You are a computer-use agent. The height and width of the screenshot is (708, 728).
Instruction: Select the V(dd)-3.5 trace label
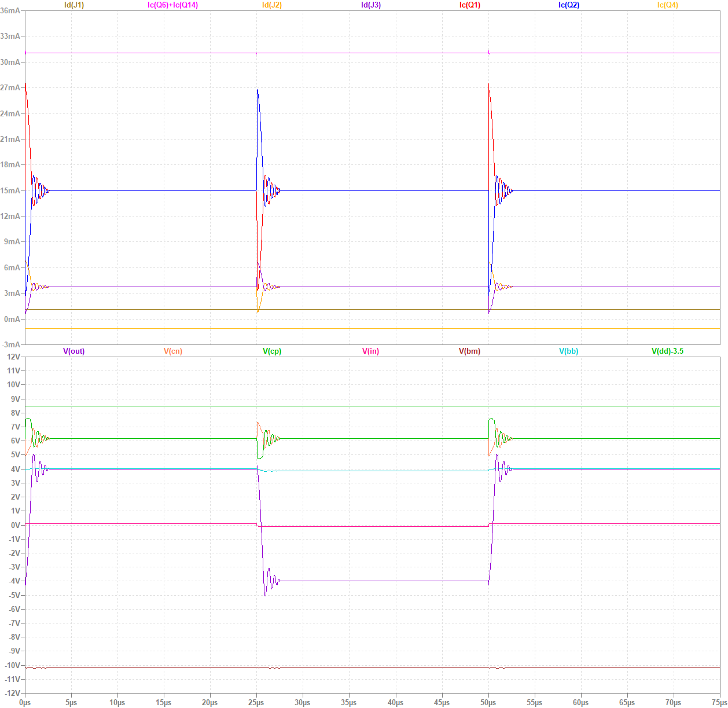click(x=667, y=351)
